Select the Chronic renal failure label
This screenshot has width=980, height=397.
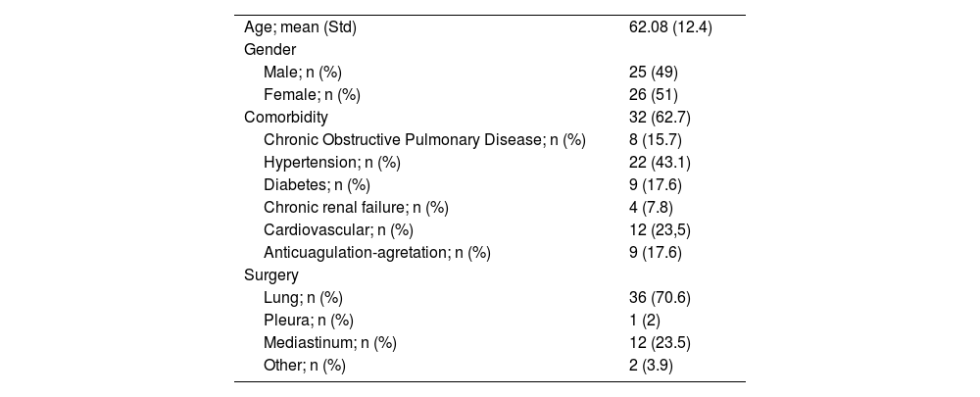point(356,208)
